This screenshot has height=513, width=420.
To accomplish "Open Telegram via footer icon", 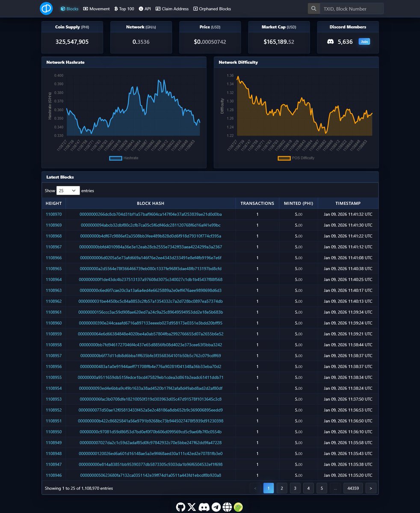I will tap(215, 507).
